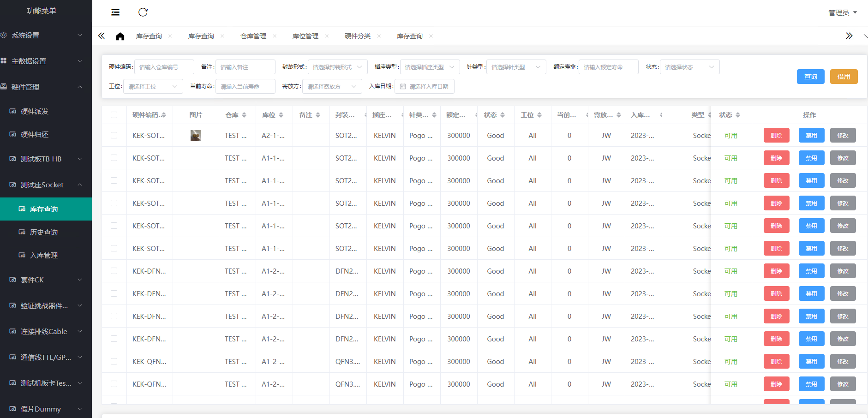Check the first row checkbox
Screen dimensions: 868x418
(114, 135)
